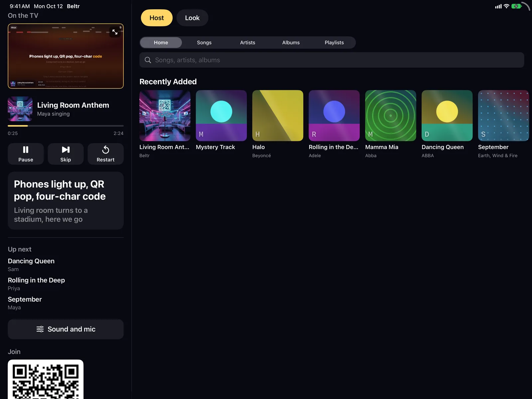This screenshot has width=532, height=399.
Task: Focus the Songs, artists, albums search field
Action: [332, 60]
